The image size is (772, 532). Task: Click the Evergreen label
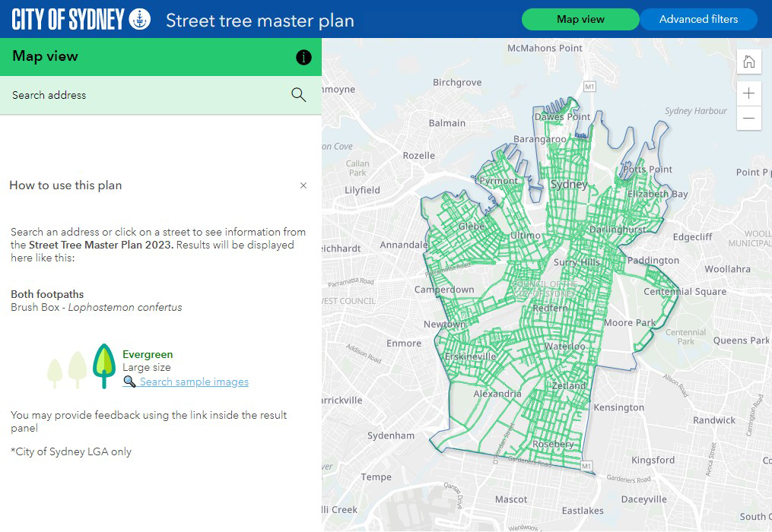click(148, 354)
